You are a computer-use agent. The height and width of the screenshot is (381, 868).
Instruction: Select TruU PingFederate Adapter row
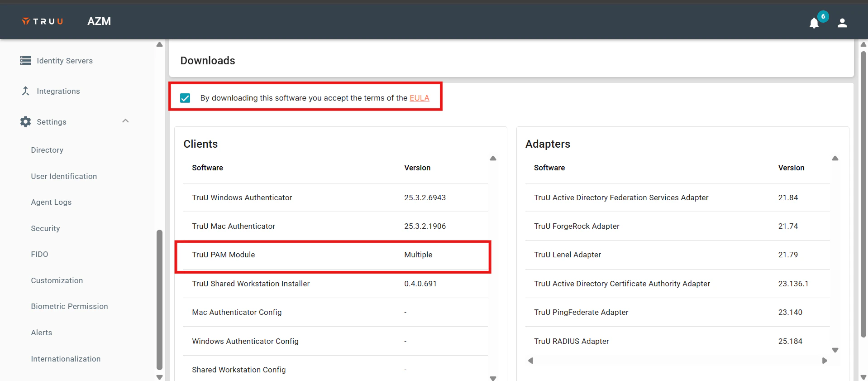(677, 312)
